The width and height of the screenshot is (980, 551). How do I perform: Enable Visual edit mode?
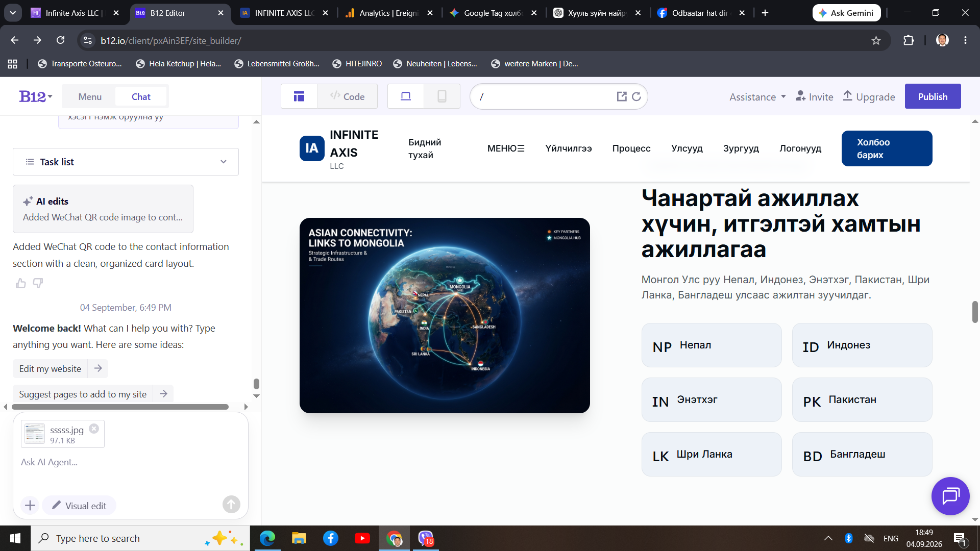[x=79, y=506]
